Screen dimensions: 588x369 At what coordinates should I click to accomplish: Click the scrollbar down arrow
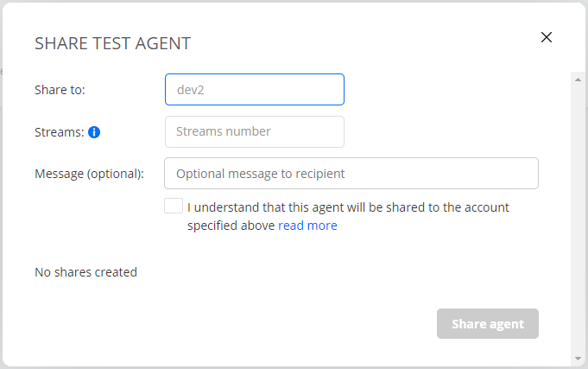click(x=578, y=358)
